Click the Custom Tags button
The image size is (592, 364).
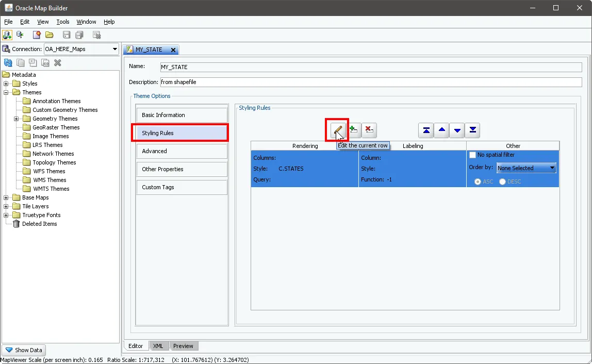[182, 187]
